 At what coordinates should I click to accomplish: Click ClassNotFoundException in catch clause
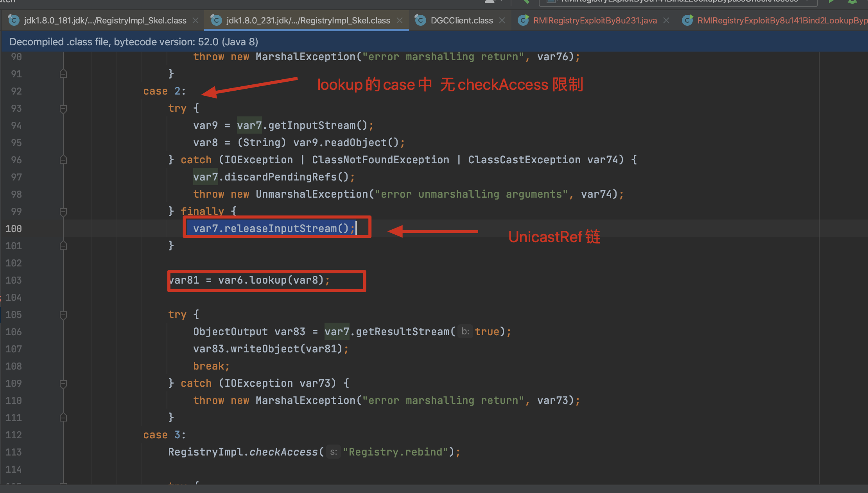coord(380,160)
